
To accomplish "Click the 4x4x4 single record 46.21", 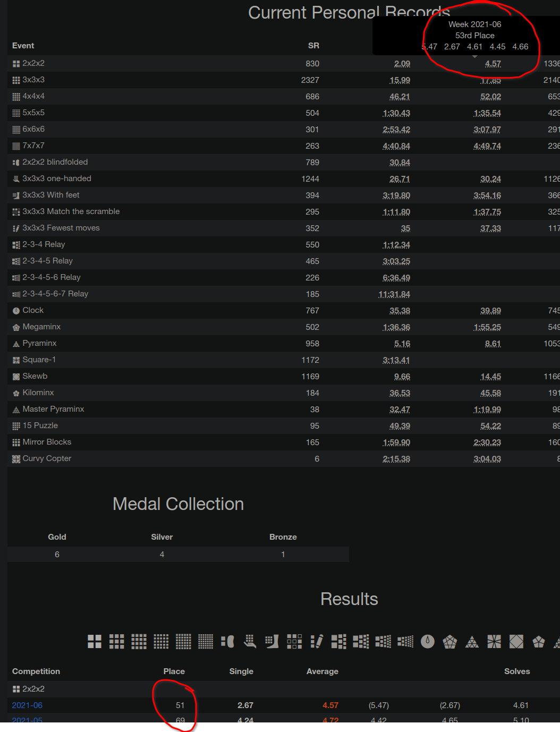I will coord(400,97).
